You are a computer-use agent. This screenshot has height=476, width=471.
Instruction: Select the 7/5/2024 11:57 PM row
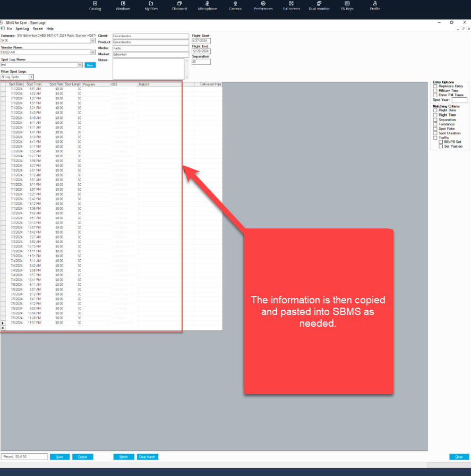coord(112,323)
